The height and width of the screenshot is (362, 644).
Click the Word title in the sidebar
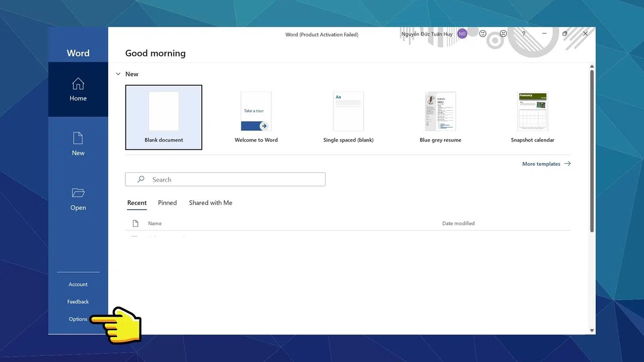point(78,53)
